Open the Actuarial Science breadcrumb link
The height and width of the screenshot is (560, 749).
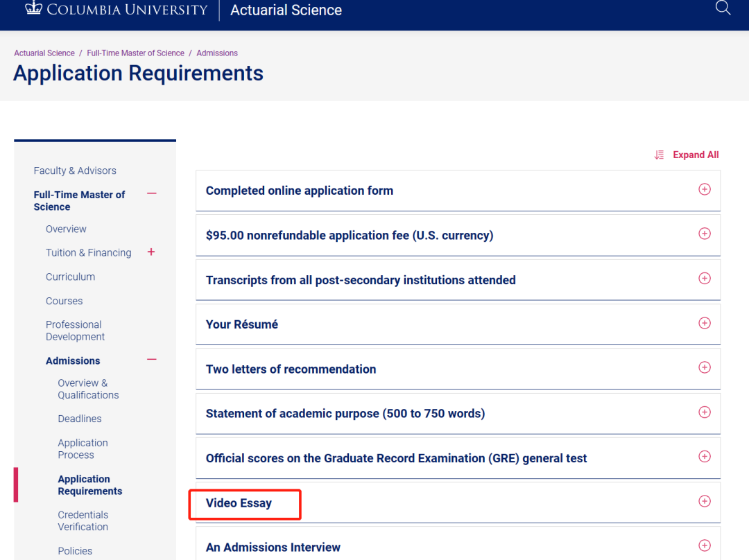(44, 53)
